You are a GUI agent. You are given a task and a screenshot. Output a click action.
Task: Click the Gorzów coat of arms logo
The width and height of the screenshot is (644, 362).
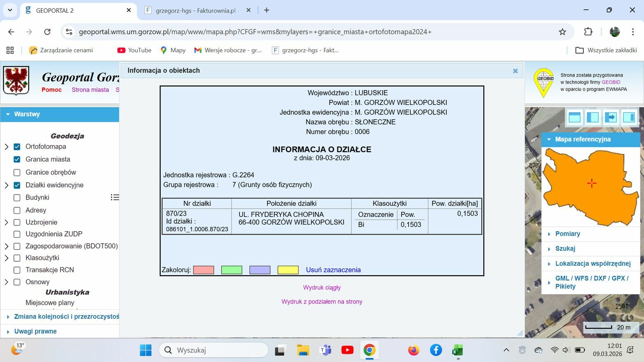point(16,80)
